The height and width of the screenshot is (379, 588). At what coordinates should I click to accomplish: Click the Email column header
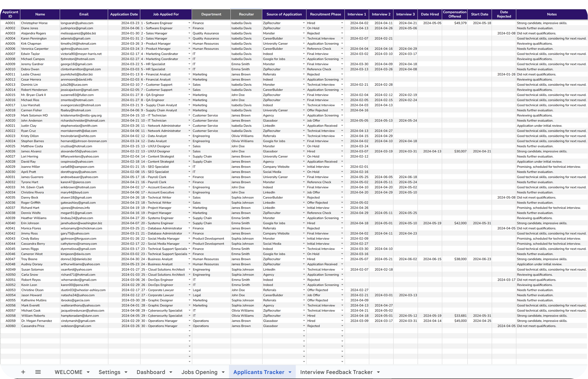(x=84, y=14)
